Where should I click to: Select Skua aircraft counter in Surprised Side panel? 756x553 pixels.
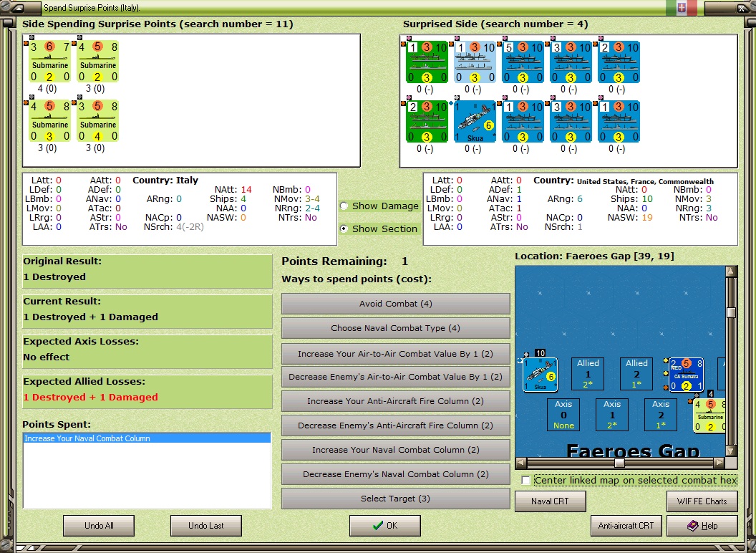click(x=475, y=122)
